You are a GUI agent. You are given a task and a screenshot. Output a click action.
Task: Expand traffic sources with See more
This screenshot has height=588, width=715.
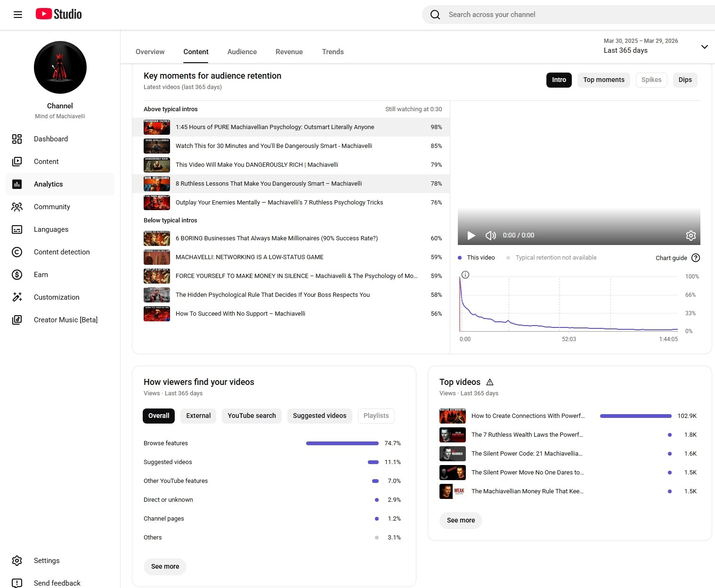[165, 566]
